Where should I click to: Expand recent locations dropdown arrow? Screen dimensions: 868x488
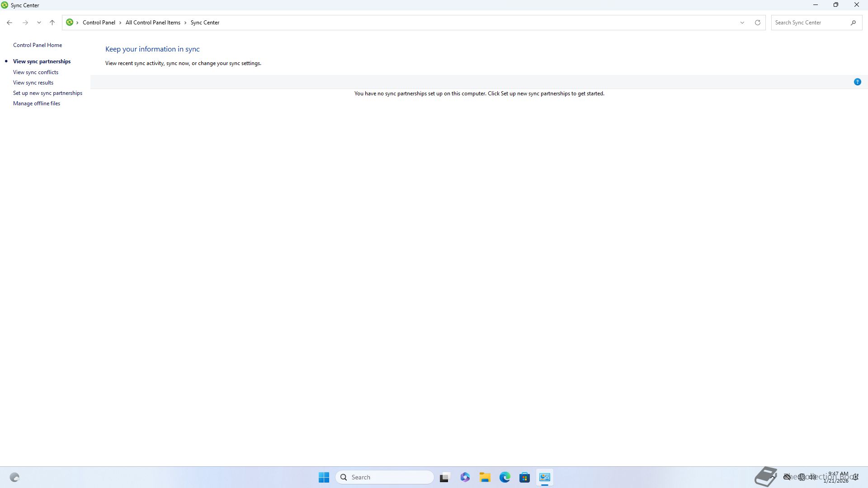coord(39,23)
